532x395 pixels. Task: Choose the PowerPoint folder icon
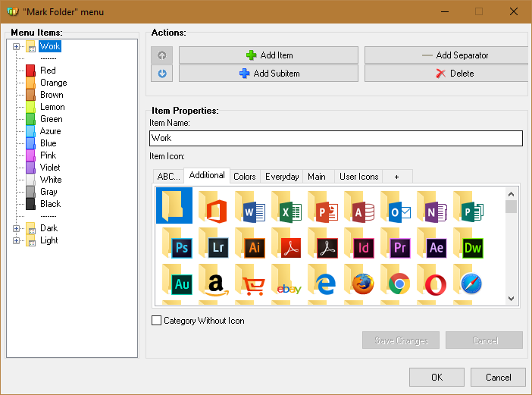(323, 206)
